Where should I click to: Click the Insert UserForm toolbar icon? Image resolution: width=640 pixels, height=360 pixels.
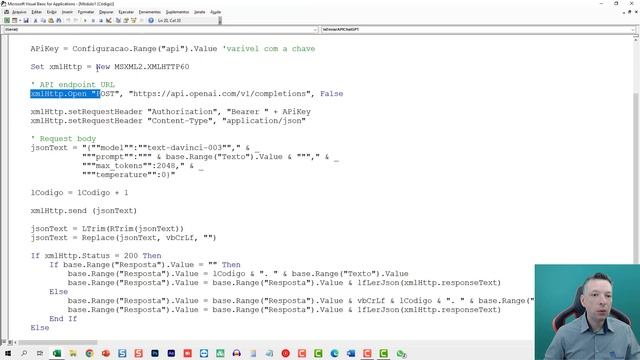point(14,20)
